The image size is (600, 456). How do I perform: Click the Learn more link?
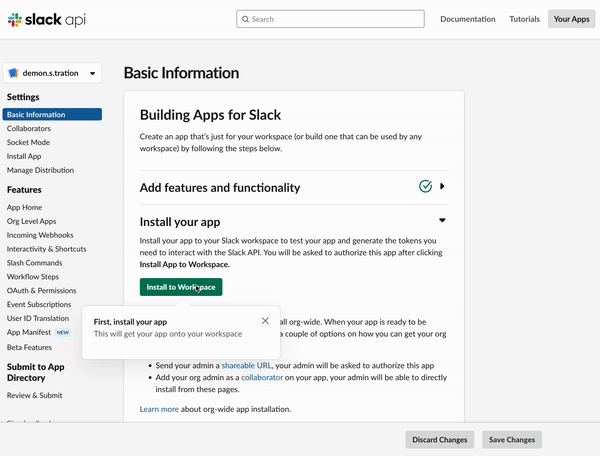[159, 409]
